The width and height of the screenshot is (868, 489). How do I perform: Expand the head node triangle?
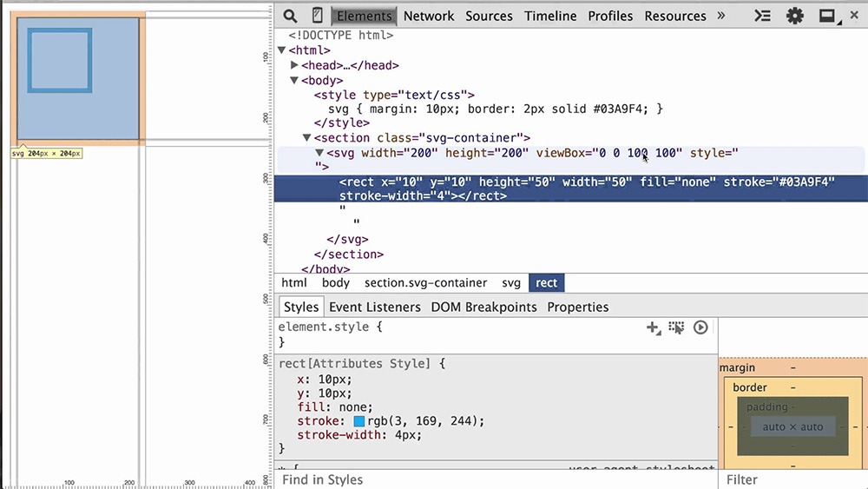pyautogui.click(x=294, y=65)
